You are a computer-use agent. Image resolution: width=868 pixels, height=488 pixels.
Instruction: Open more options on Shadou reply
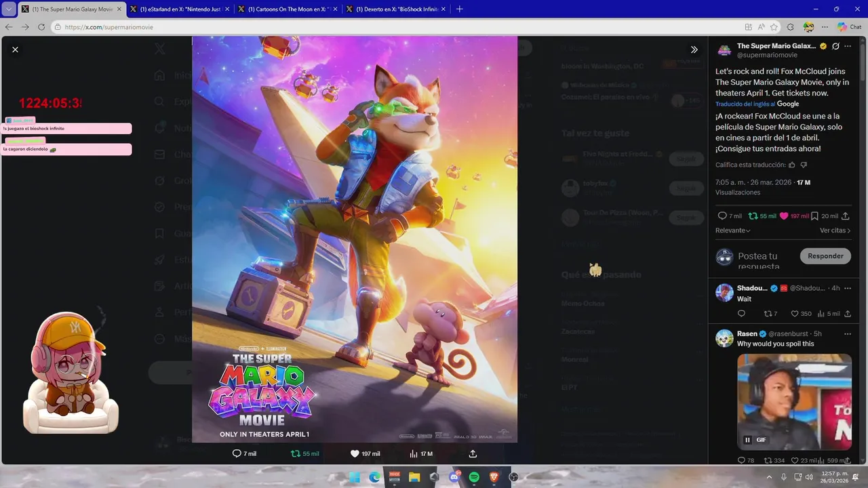[x=848, y=288]
